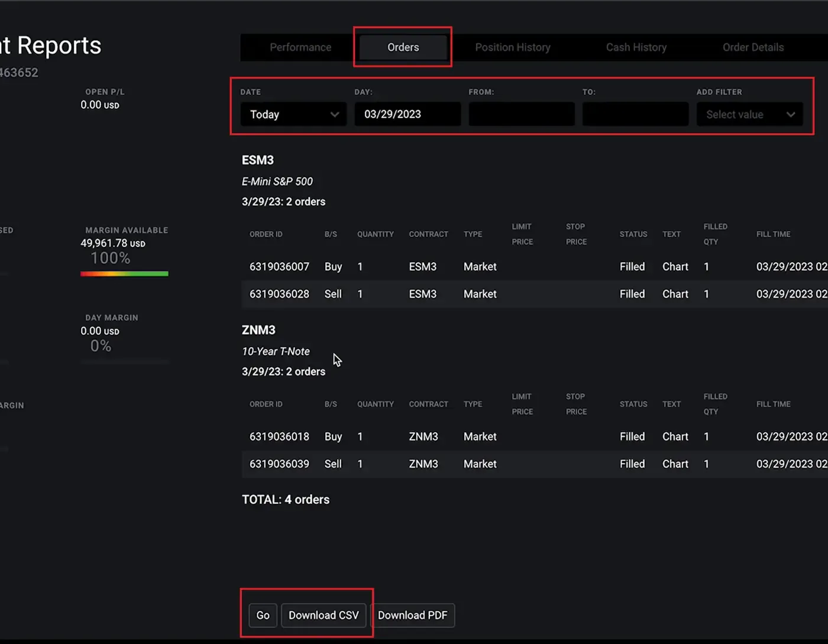Click the Open P/L 0.00 USD value

[x=100, y=105]
